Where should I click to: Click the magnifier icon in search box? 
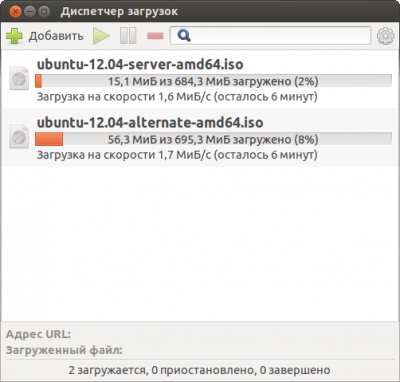click(184, 35)
